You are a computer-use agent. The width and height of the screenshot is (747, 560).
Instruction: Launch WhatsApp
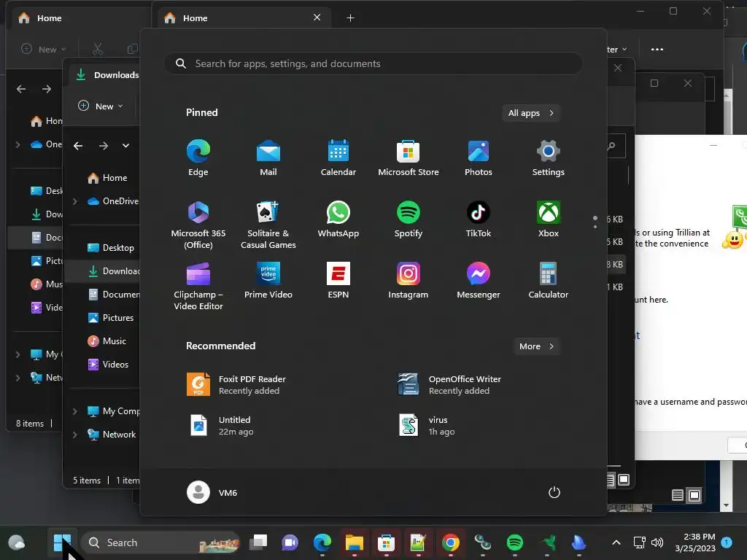pyautogui.click(x=338, y=219)
